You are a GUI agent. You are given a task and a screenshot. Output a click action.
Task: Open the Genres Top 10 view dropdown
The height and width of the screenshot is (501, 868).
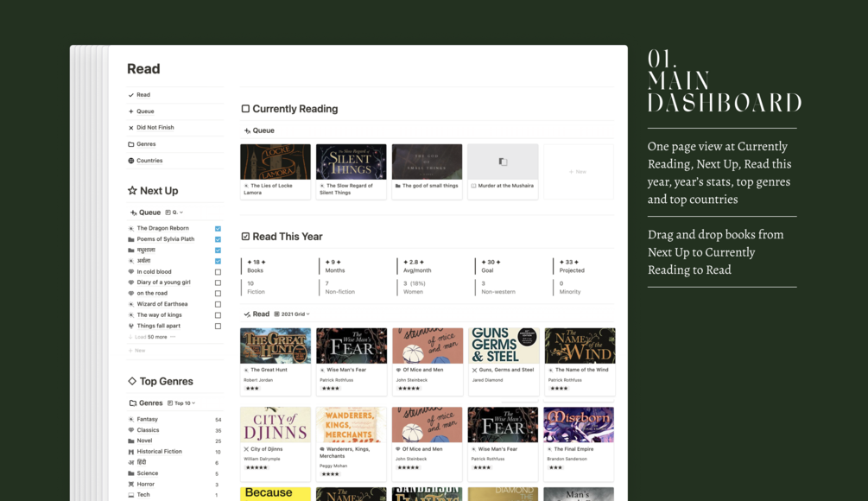(x=181, y=403)
